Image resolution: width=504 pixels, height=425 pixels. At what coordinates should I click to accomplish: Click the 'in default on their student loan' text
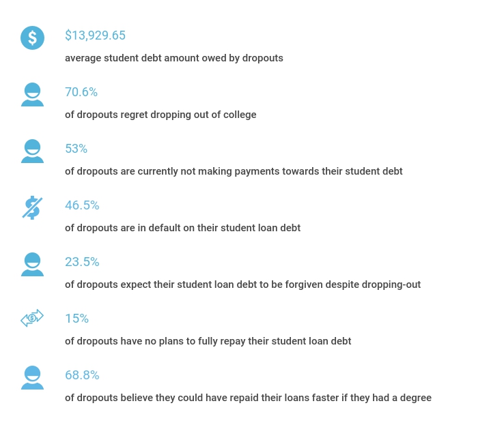[x=182, y=228]
